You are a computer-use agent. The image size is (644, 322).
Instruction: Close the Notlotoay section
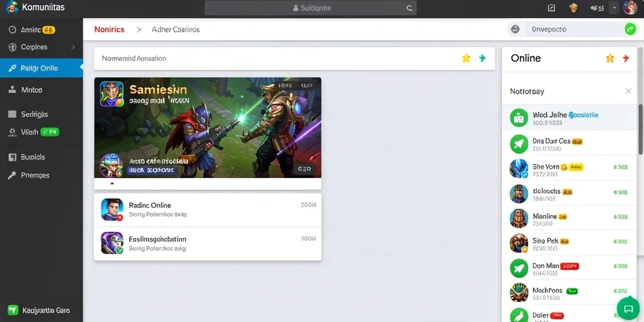point(628,91)
